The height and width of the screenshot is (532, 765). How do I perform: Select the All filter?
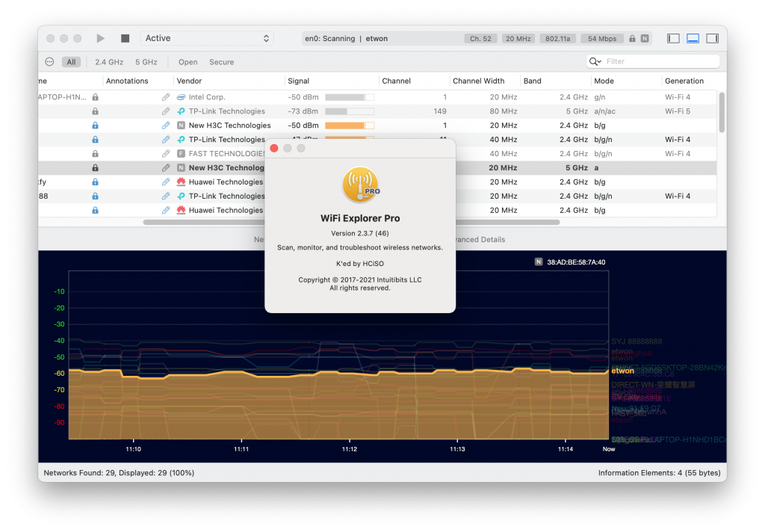71,62
